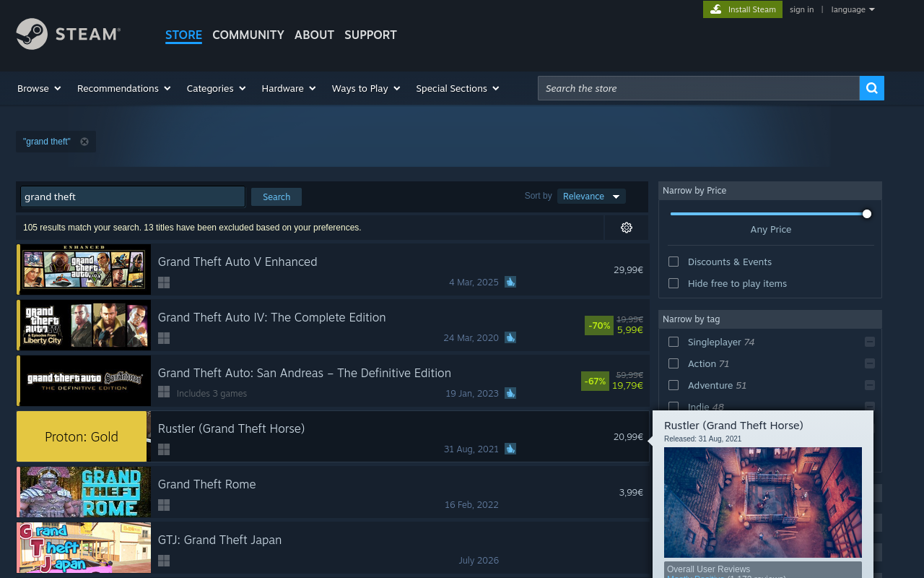Open the Special Sections dropdown
Screen dimensions: 924x578
[x=458, y=88]
